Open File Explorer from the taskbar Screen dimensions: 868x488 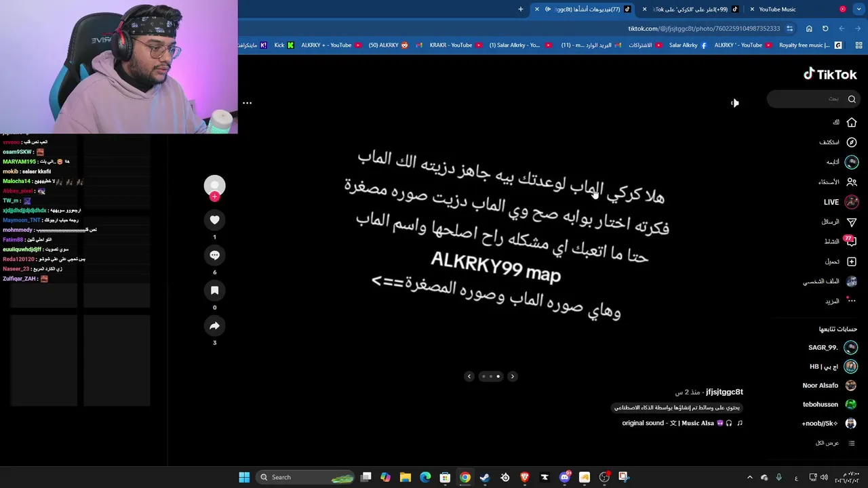coord(405,477)
